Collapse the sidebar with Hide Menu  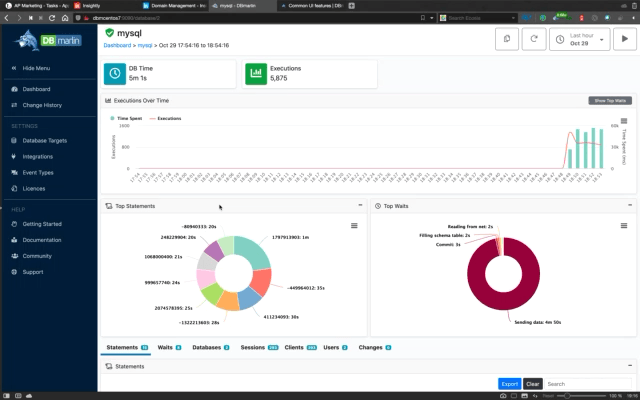36,68
